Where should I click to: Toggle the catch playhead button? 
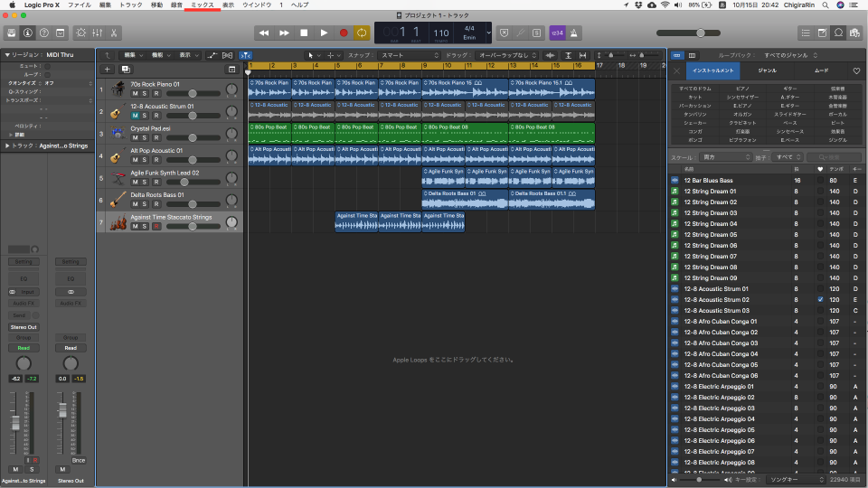coord(245,55)
